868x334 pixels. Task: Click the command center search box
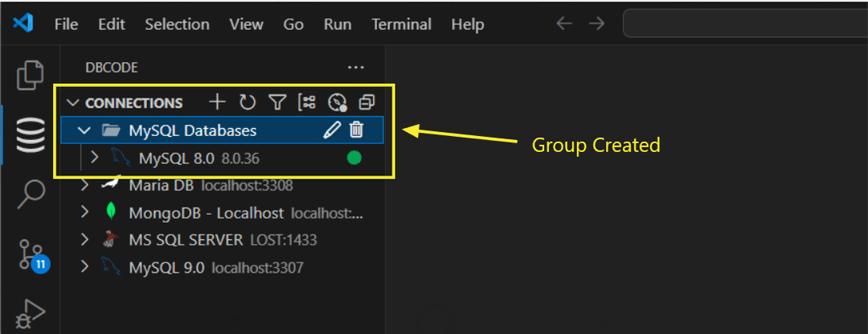[x=745, y=24]
